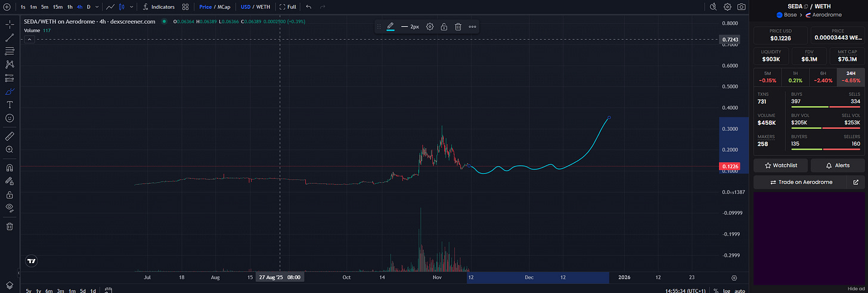Open the object tree layers icon
Viewport: 868px width, 293px height.
[x=10, y=285]
